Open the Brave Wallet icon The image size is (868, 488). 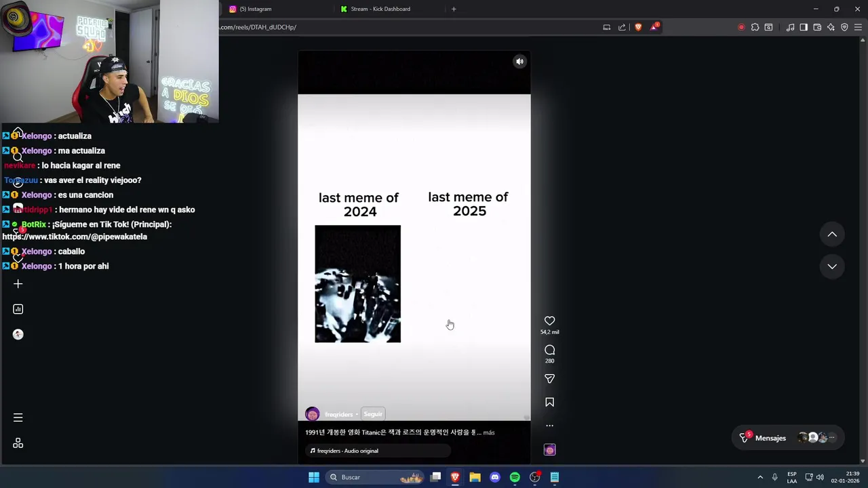817,27
